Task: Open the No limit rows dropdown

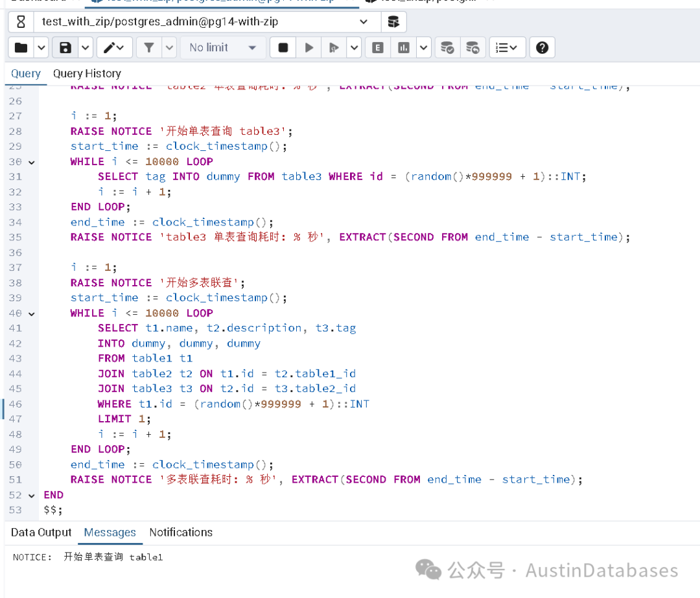Action: tap(223, 47)
